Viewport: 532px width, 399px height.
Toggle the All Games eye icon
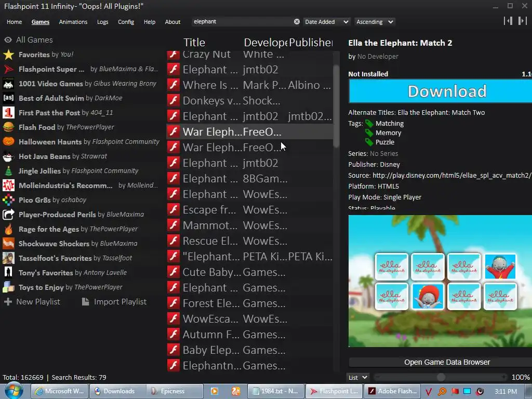click(x=8, y=40)
